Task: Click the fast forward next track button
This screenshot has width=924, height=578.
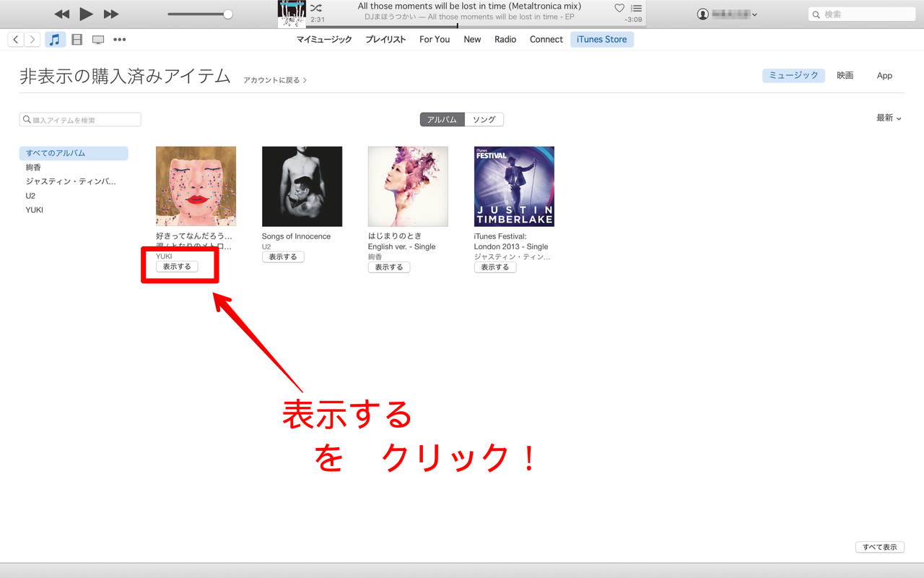Action: point(111,14)
